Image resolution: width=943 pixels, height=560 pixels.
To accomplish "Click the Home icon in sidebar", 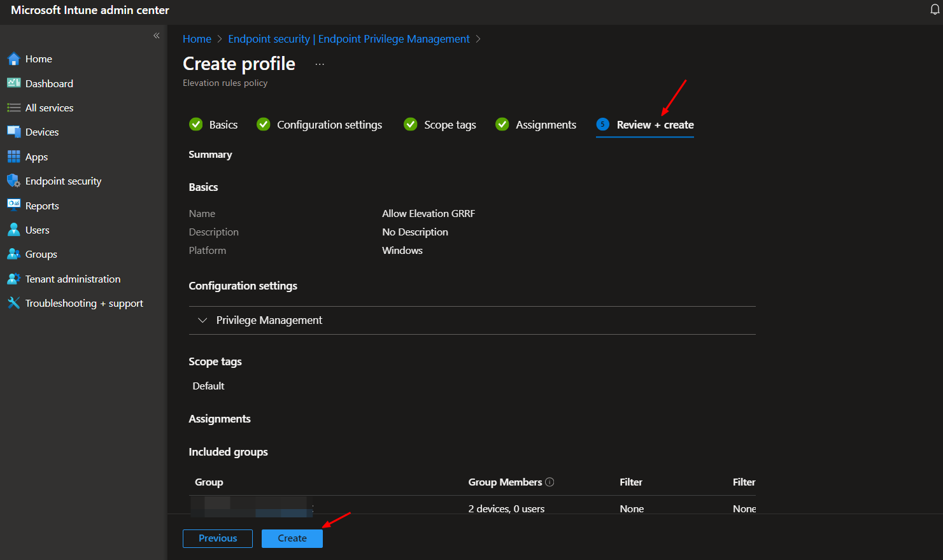I will 13,59.
